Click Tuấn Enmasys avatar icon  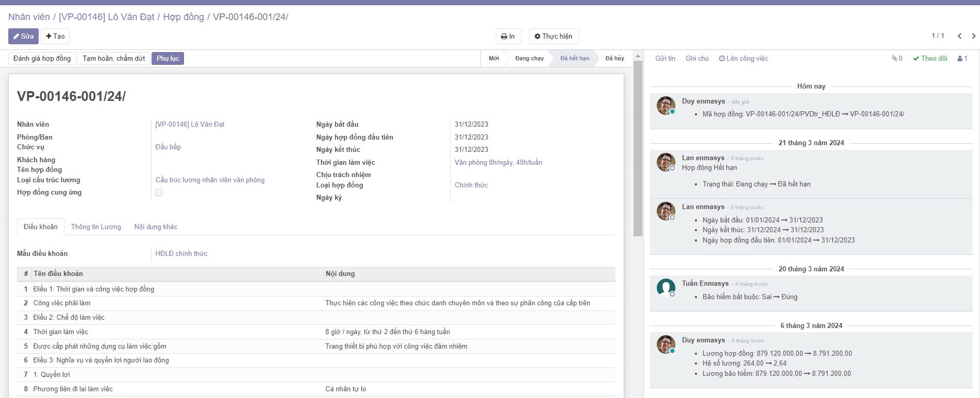point(666,287)
